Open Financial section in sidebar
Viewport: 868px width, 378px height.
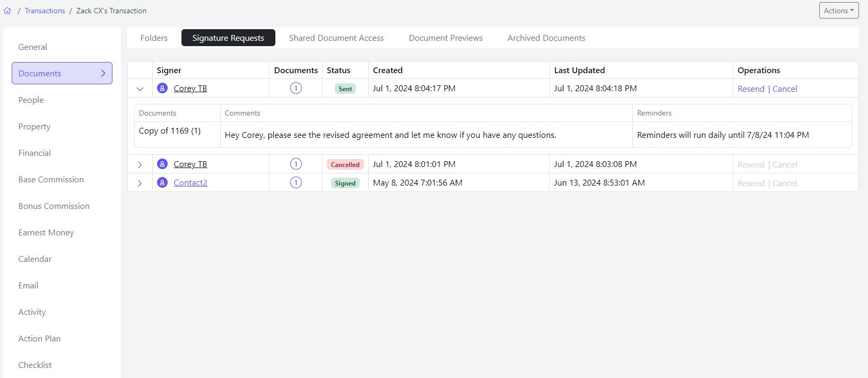[35, 153]
